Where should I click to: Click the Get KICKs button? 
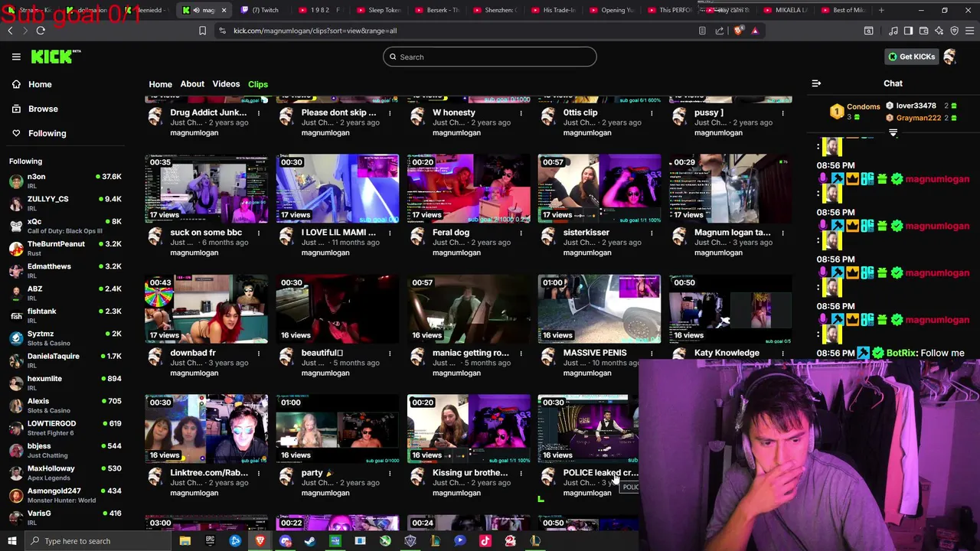[x=911, y=57]
